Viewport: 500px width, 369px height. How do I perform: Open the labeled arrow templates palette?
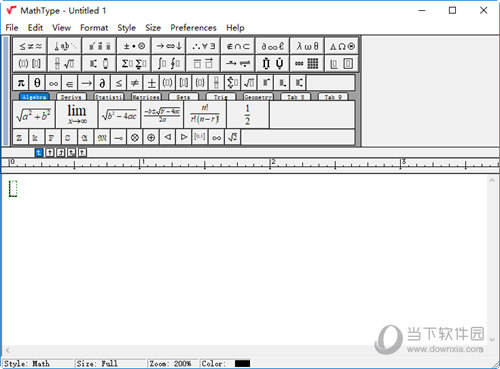(238, 63)
